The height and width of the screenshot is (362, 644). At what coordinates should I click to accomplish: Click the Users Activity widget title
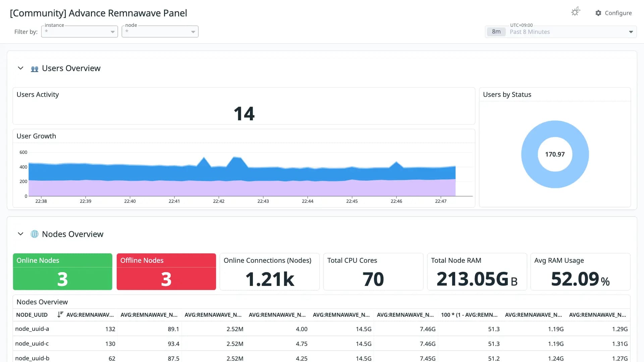(x=38, y=95)
